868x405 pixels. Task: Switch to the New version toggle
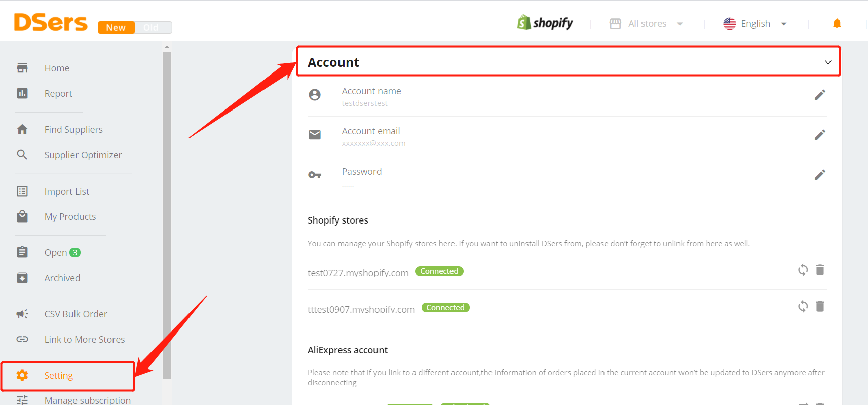[x=116, y=27]
